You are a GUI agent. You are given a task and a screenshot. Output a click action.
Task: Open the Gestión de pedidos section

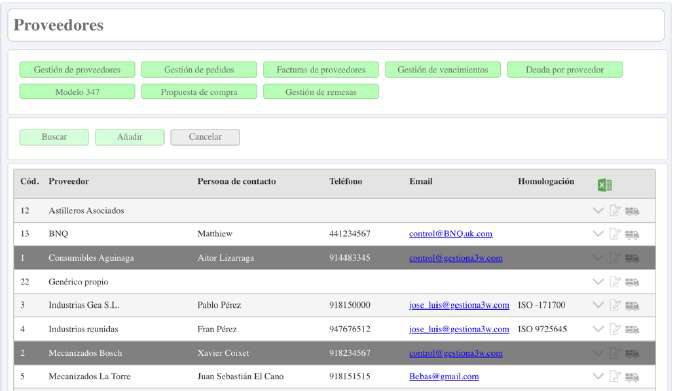[x=199, y=70]
